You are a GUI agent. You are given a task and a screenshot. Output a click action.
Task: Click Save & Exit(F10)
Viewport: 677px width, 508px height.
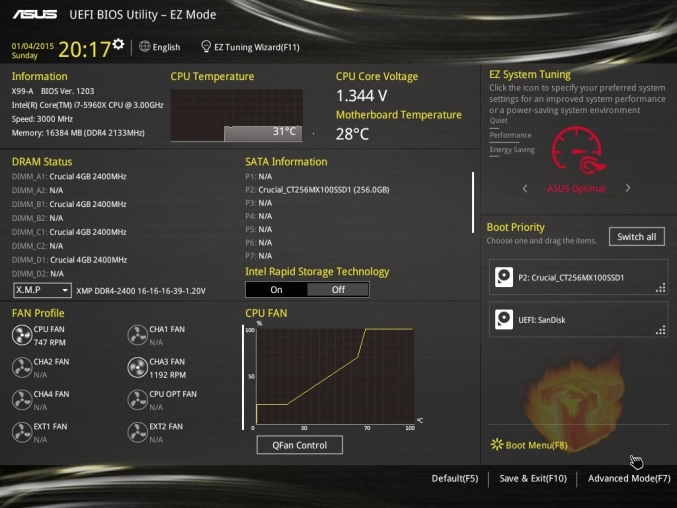click(x=533, y=478)
